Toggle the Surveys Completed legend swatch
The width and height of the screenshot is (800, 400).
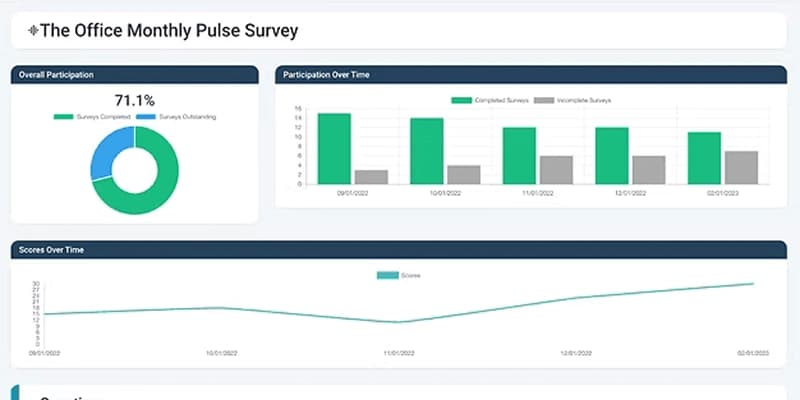(x=64, y=117)
